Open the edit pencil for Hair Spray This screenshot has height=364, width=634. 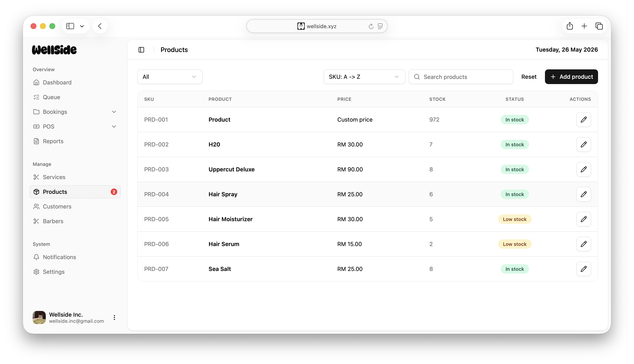[x=584, y=194]
